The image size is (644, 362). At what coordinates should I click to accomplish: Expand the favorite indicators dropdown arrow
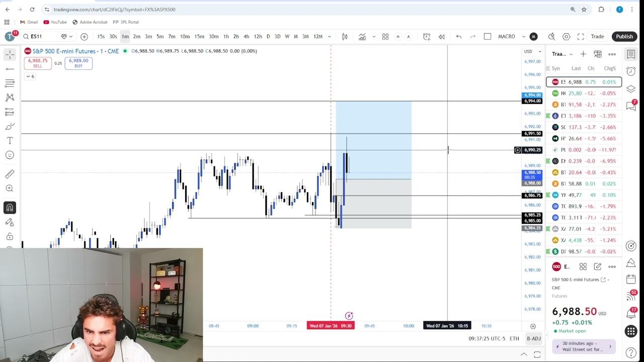(373, 36)
